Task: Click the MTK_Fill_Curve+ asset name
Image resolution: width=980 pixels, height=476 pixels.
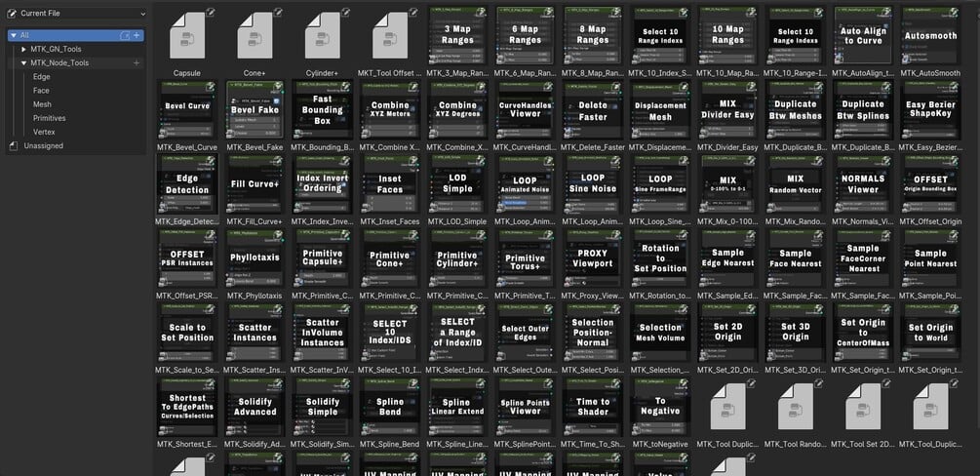Action: pyautogui.click(x=255, y=221)
